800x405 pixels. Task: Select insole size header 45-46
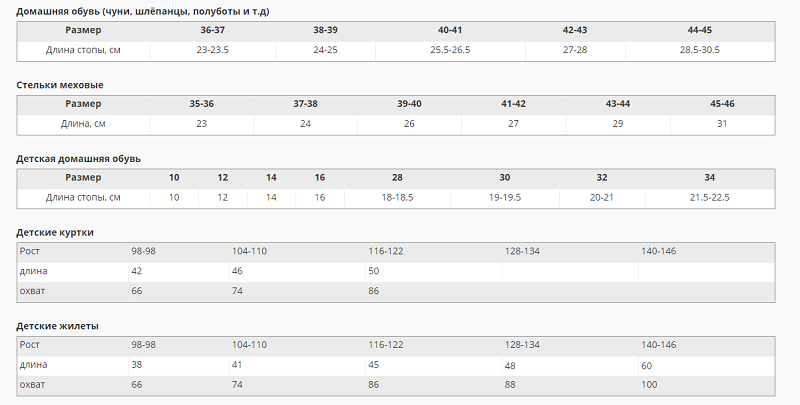point(722,104)
